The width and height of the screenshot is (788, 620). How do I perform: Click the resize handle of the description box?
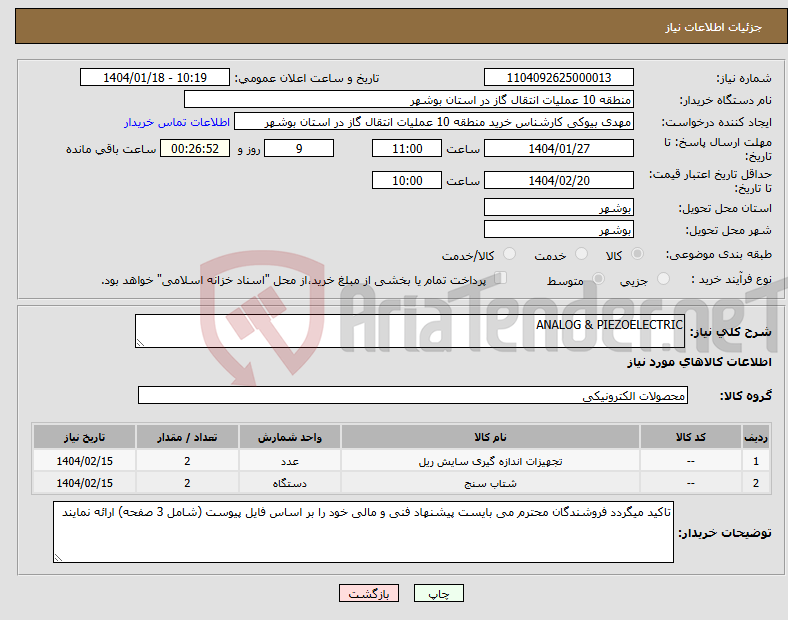tap(140, 343)
